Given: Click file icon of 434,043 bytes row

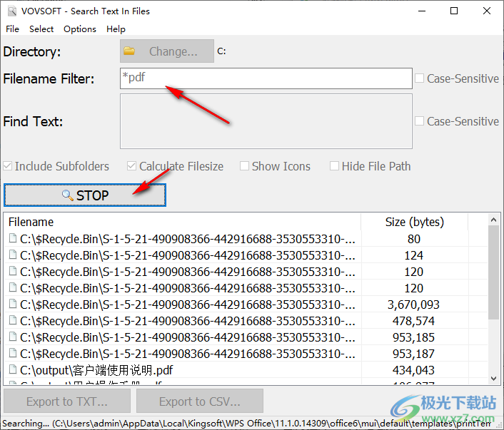Looking at the screenshot, I should tap(13, 369).
